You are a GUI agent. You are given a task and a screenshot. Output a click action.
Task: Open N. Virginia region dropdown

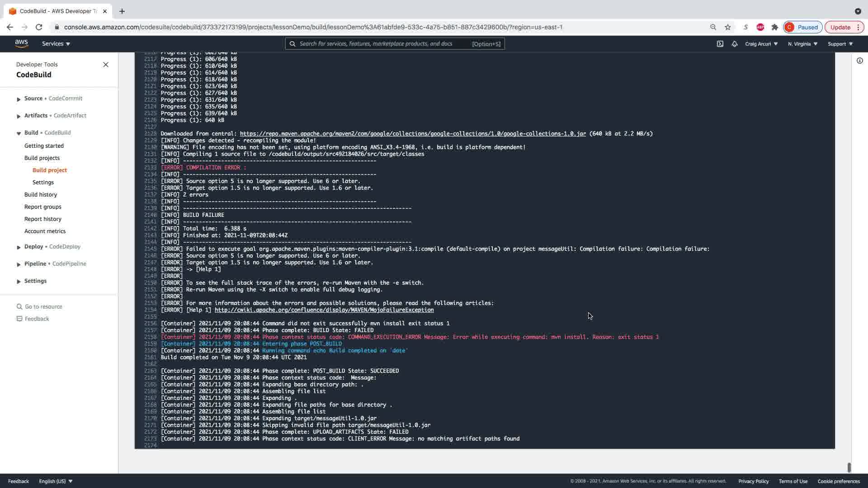coord(802,44)
